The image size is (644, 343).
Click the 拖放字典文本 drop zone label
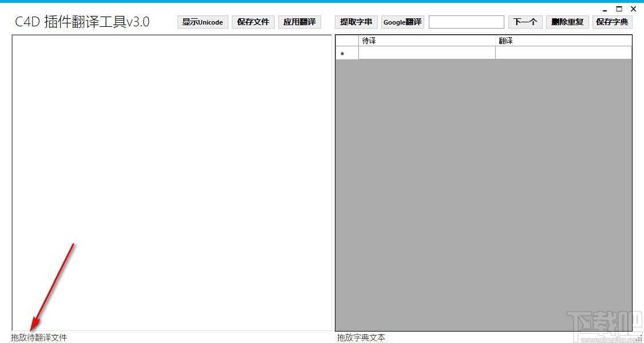point(360,338)
